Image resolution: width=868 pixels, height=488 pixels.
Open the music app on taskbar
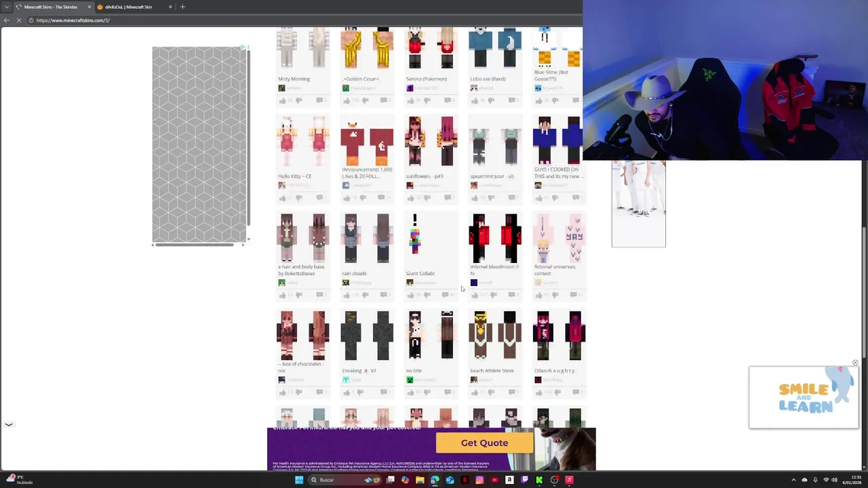569,480
